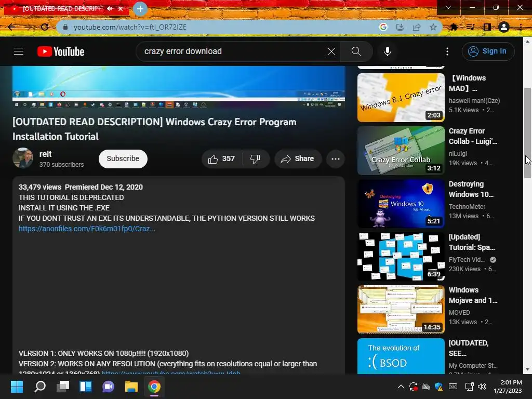Go to the YouTube home logo

click(x=61, y=51)
